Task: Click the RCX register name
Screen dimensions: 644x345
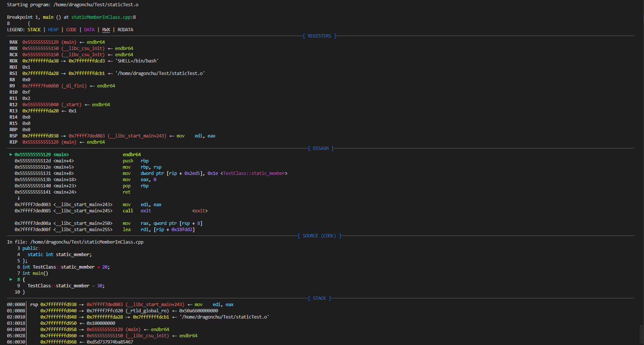Action: pyautogui.click(x=14, y=55)
